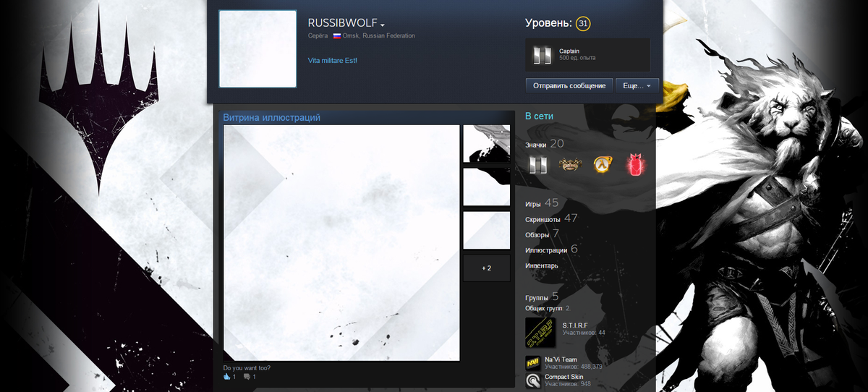Open the Игры games link
This screenshot has height=392, width=868.
tap(533, 205)
